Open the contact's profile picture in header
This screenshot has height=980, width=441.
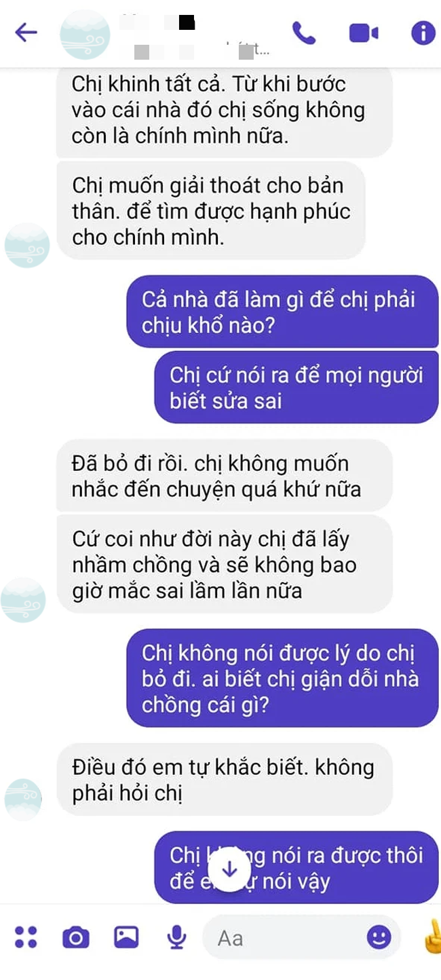(85, 33)
